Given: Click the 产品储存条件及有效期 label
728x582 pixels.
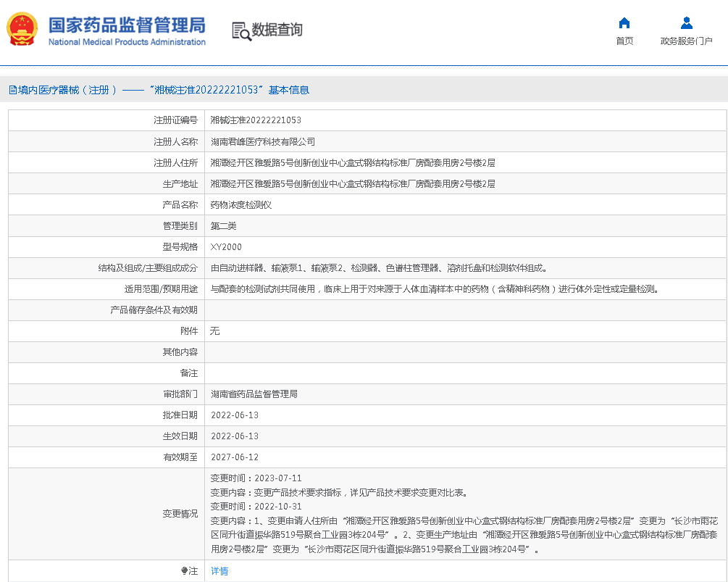Looking at the screenshot, I should click(154, 309).
